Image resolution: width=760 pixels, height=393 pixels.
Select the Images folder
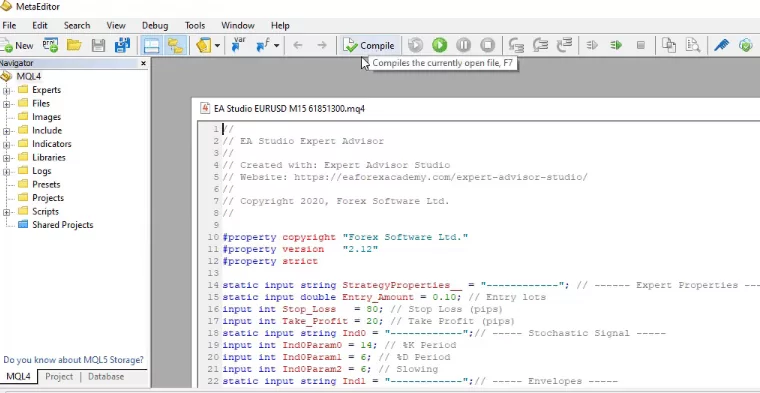(x=46, y=117)
